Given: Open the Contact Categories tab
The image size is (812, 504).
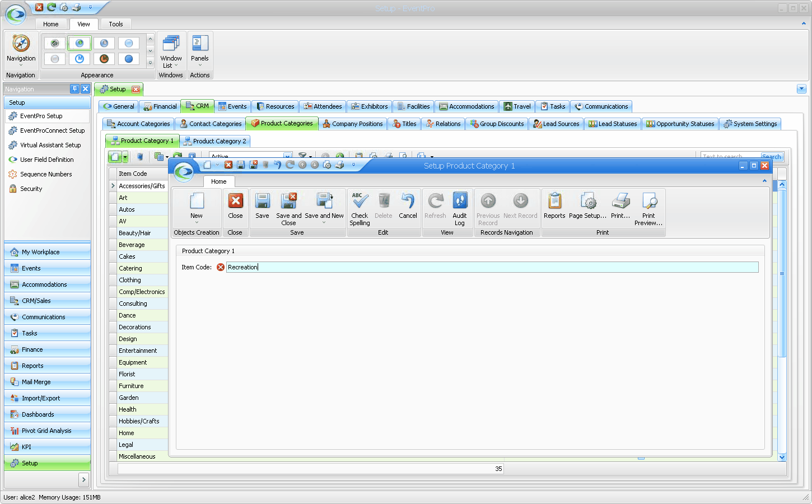Looking at the screenshot, I should 211,124.
